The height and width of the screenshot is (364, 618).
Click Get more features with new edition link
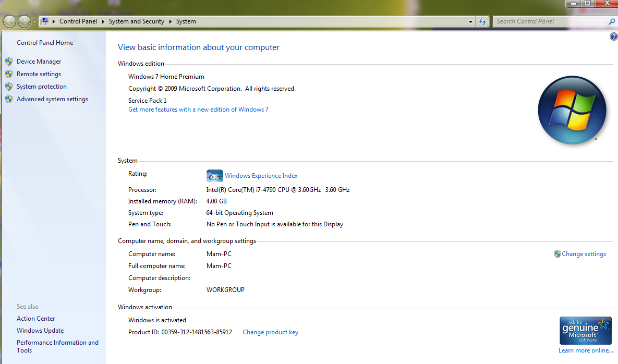pos(198,110)
